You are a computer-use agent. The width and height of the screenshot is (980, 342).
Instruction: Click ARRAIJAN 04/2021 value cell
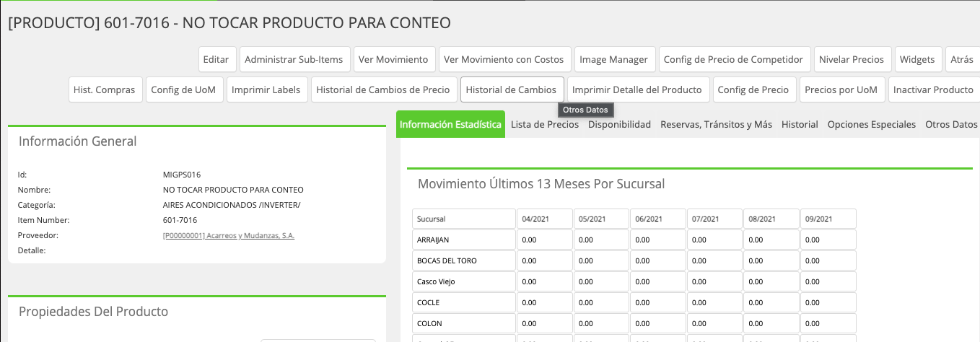pyautogui.click(x=545, y=240)
